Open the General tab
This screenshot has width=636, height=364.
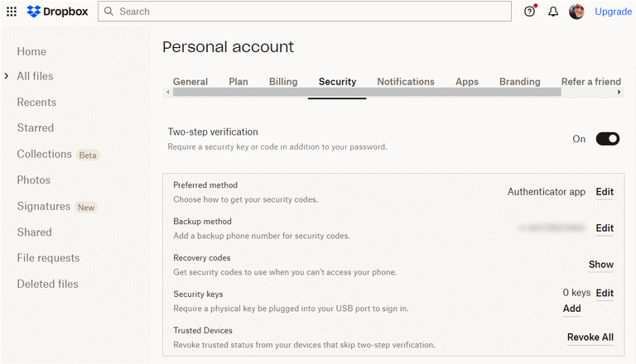[x=190, y=82]
